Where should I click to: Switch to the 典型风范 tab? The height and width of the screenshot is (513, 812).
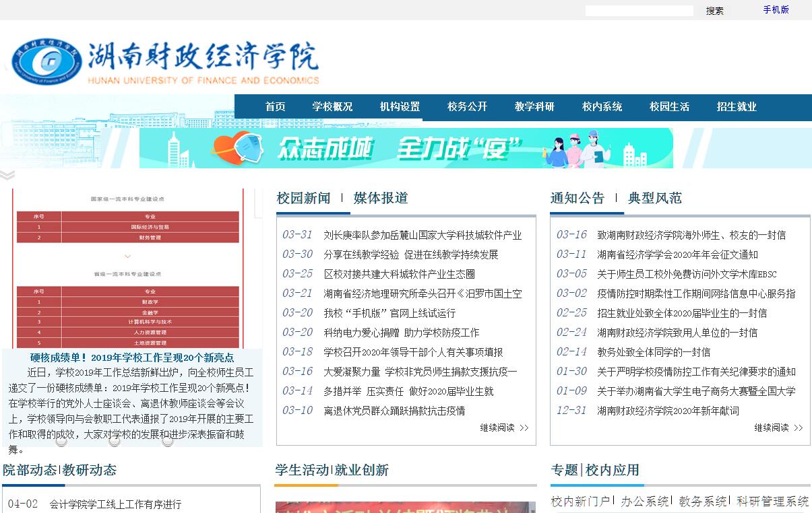(x=654, y=198)
